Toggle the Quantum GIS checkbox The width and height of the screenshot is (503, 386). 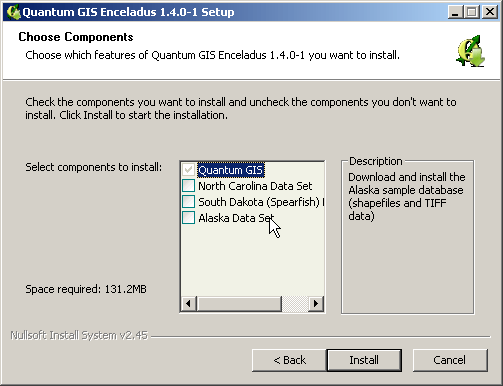tap(188, 170)
